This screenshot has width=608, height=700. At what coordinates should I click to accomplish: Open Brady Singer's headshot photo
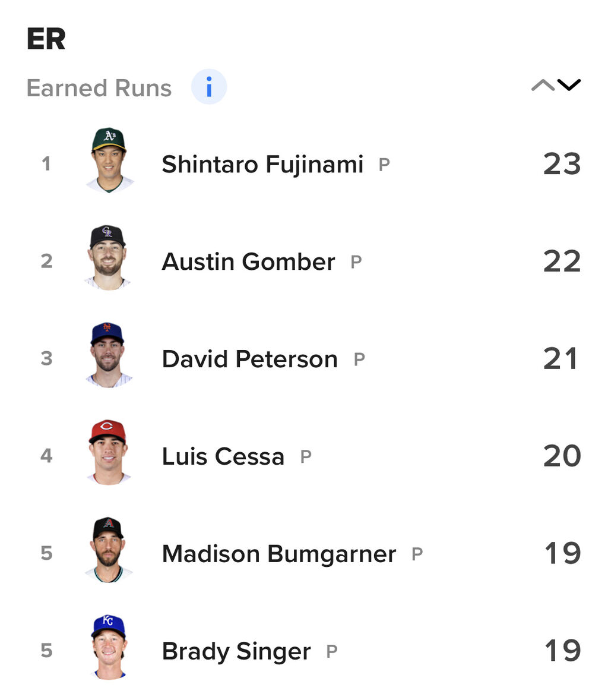point(109,647)
